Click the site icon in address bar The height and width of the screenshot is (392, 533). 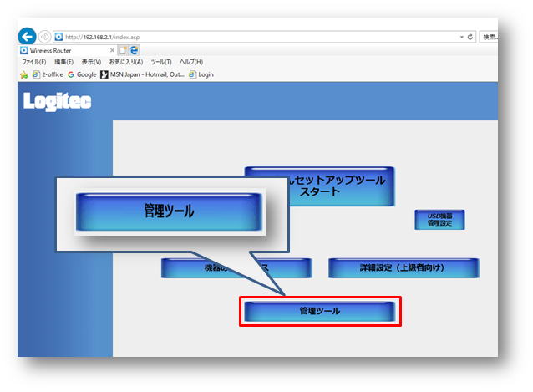pyautogui.click(x=58, y=37)
